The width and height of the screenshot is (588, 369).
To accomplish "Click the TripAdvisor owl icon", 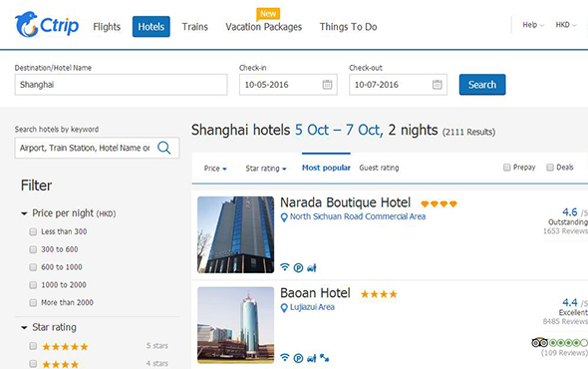I will [539, 342].
